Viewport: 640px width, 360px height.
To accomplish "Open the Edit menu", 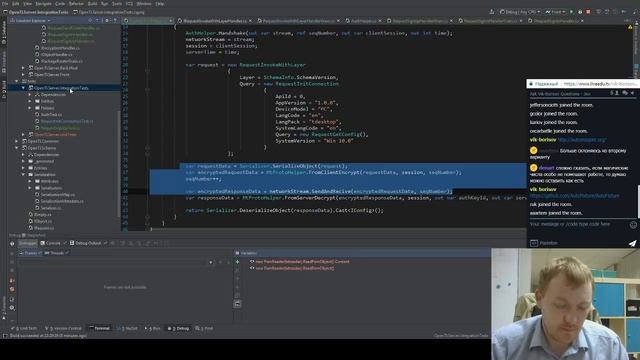I will point(16,4).
